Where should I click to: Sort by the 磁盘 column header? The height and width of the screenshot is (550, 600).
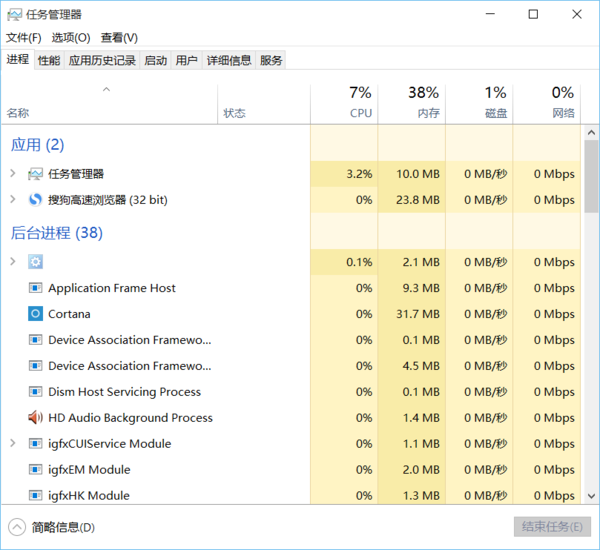479,104
